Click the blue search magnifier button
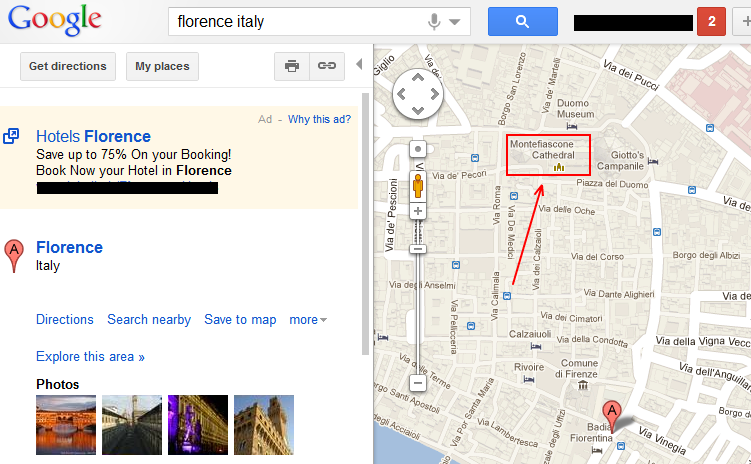 [x=522, y=21]
